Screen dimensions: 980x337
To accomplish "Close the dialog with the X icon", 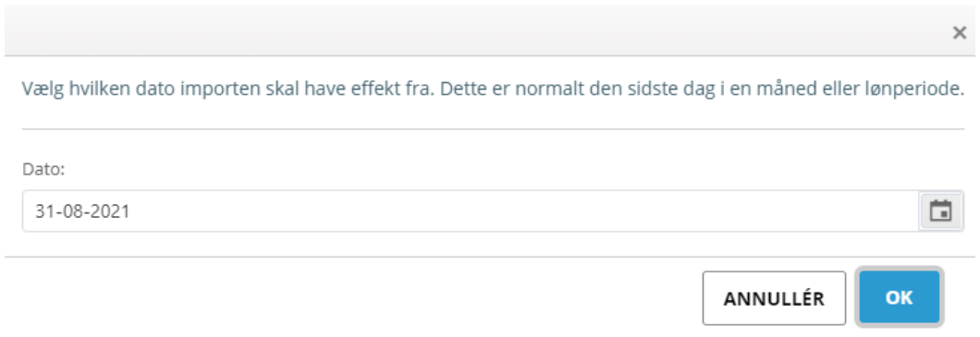I will pyautogui.click(x=960, y=33).
